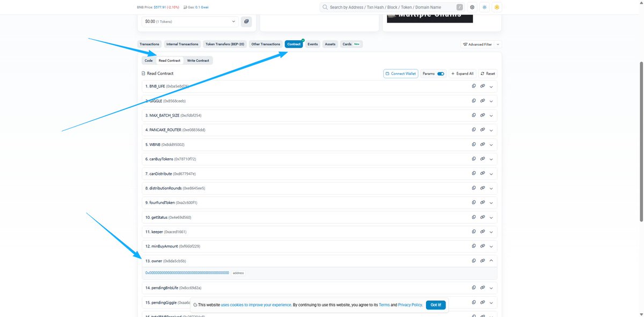
Task: Copy permalink for WBNB function
Action: pyautogui.click(x=482, y=144)
